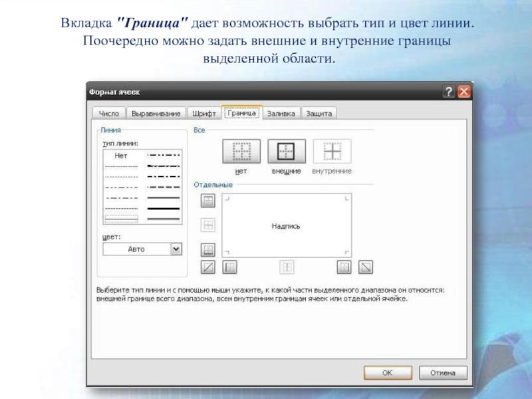This screenshot has width=532, height=399.
Task: Select the highlighted thin solid line style
Action: coord(122,219)
